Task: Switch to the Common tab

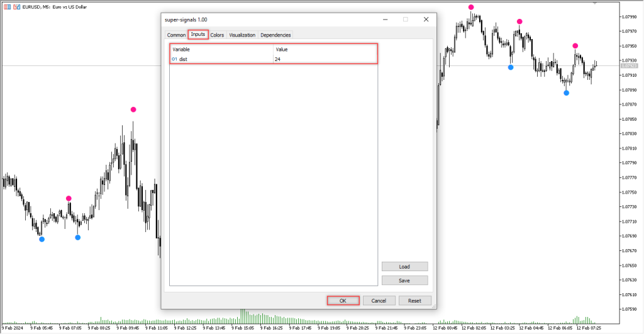Action: click(176, 35)
